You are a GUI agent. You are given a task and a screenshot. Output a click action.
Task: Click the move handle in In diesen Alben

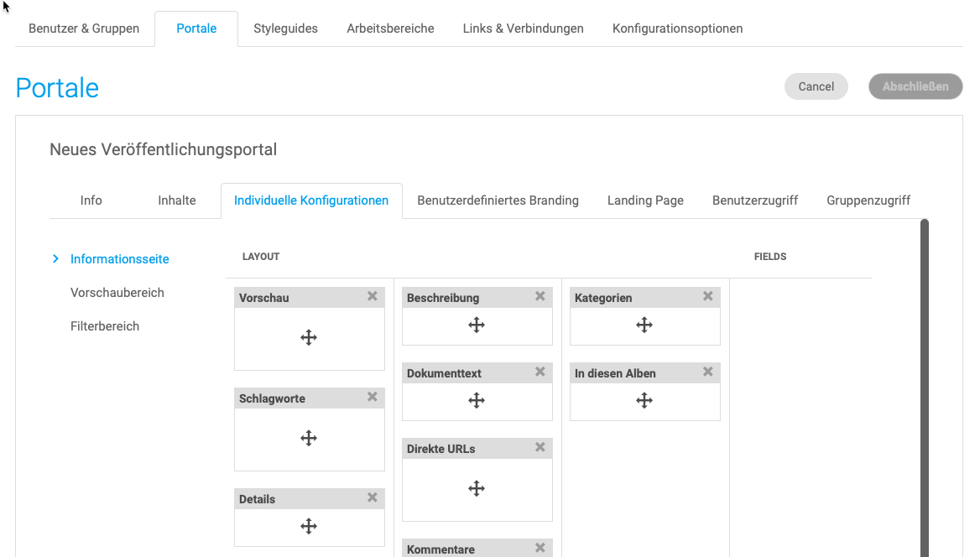644,401
